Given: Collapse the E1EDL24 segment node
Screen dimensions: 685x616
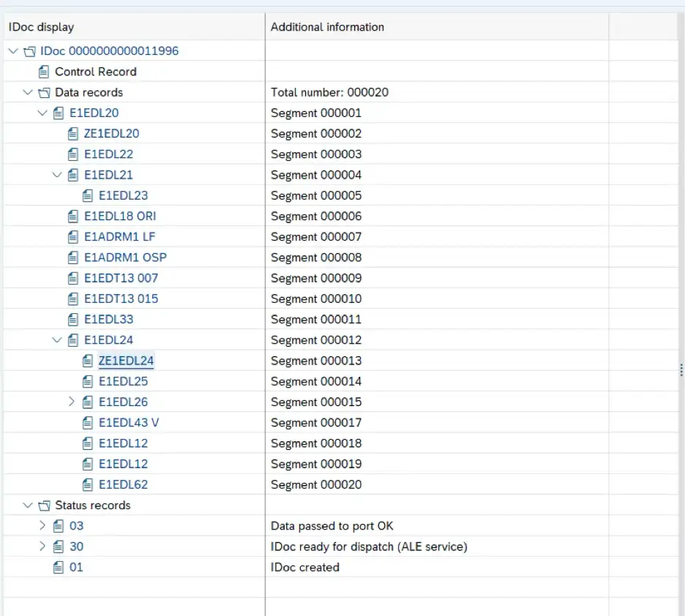Looking at the screenshot, I should pos(57,340).
